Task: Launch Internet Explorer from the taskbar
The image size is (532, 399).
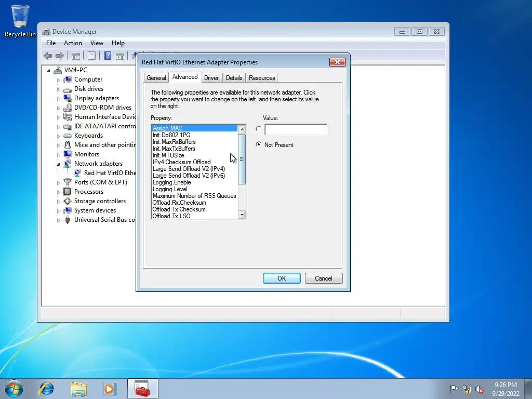Action: (46, 389)
